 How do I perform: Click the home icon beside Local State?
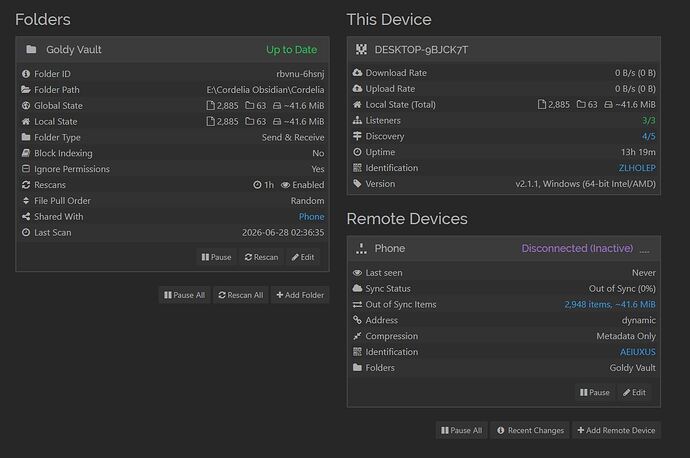tap(26, 121)
